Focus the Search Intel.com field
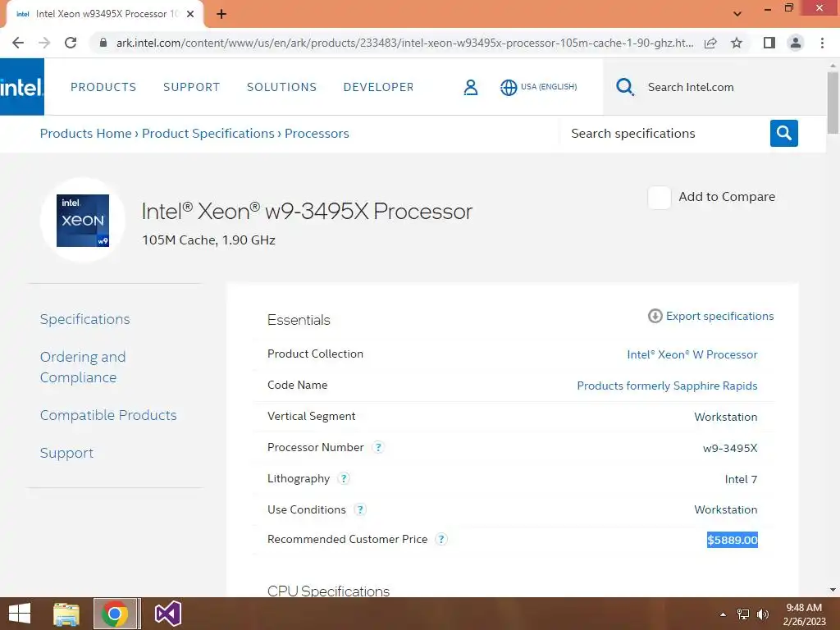The image size is (840, 630). 691,87
